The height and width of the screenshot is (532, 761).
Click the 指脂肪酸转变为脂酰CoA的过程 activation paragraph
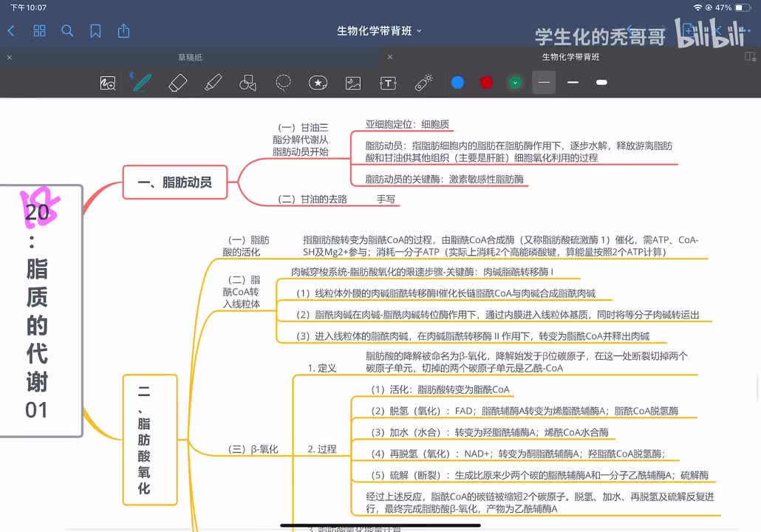500,245
